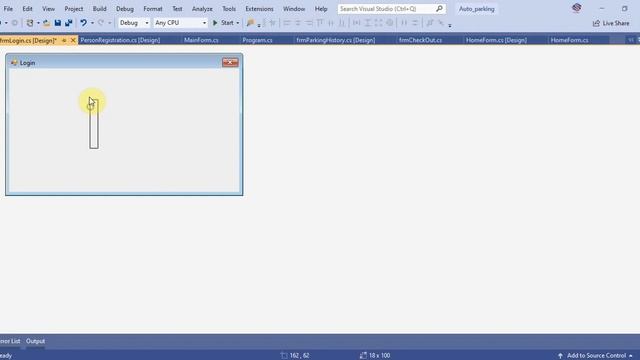This screenshot has height=360, width=640.
Task: Switch to PersonRegistration.cs [Design] tab
Action: [120, 40]
